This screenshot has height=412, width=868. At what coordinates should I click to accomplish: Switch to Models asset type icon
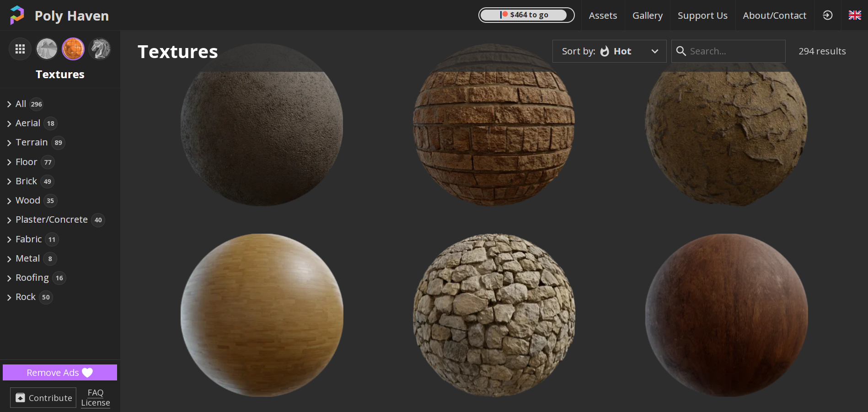click(100, 49)
